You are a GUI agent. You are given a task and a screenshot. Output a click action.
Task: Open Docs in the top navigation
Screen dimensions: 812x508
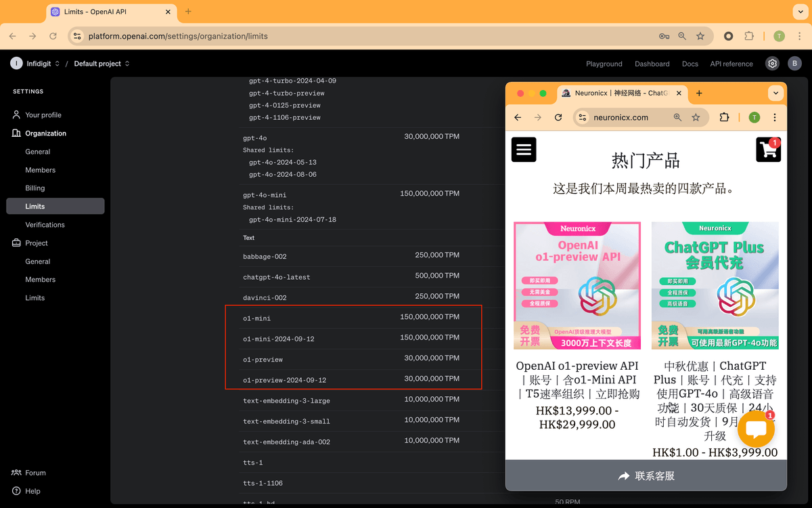(x=690, y=64)
